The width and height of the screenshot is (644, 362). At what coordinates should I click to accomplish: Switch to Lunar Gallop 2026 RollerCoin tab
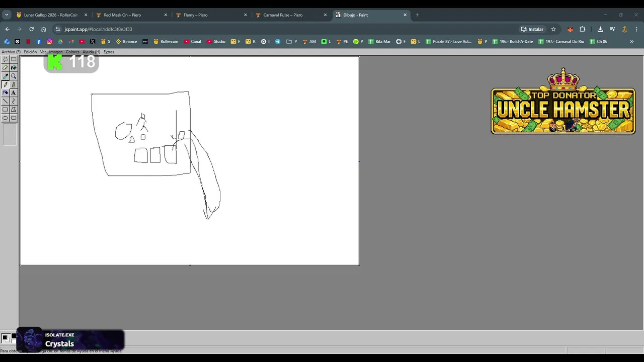tap(51, 15)
